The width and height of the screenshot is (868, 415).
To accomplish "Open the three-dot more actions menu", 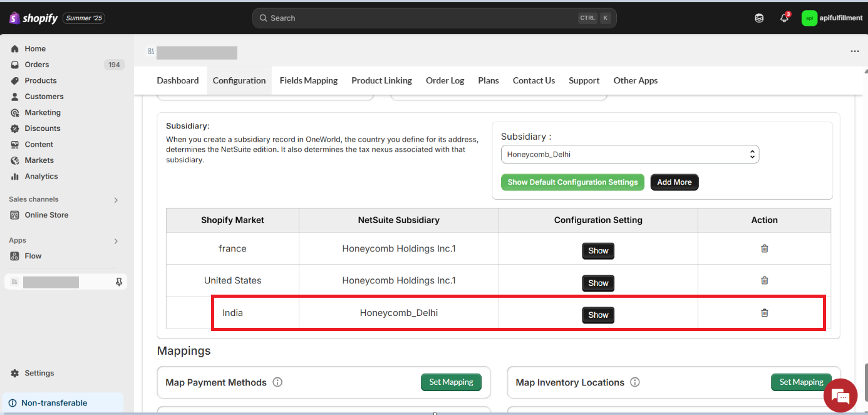I will pos(854,51).
